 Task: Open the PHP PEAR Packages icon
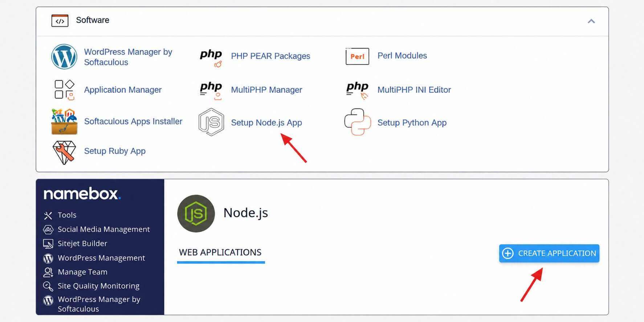pyautogui.click(x=211, y=58)
